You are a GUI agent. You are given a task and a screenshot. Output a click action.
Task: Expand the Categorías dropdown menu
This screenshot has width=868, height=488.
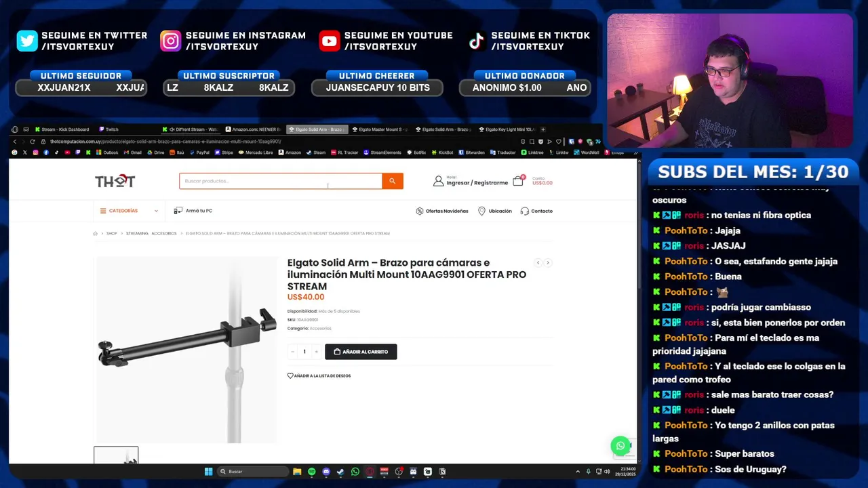pos(129,211)
